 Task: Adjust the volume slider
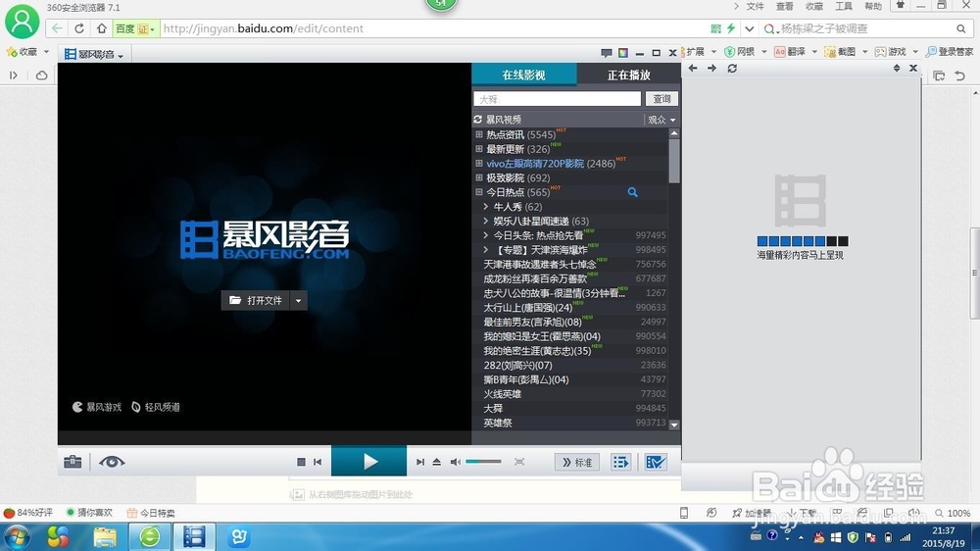(x=483, y=462)
